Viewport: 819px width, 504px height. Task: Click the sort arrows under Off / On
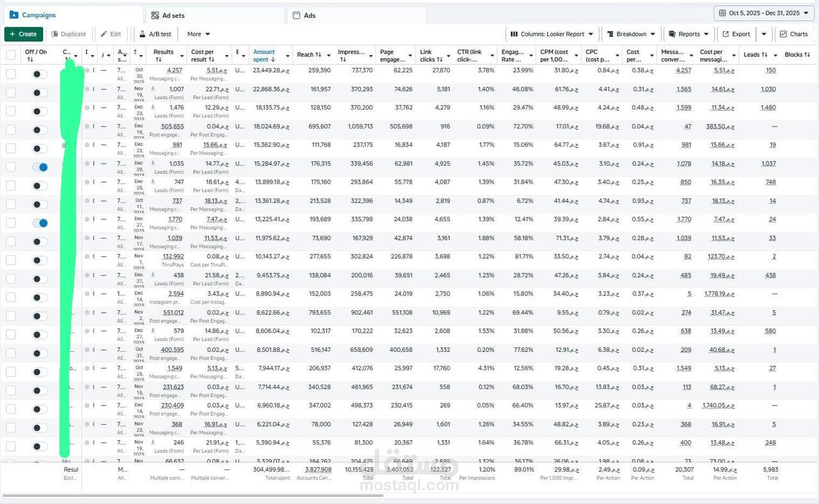tap(30, 59)
